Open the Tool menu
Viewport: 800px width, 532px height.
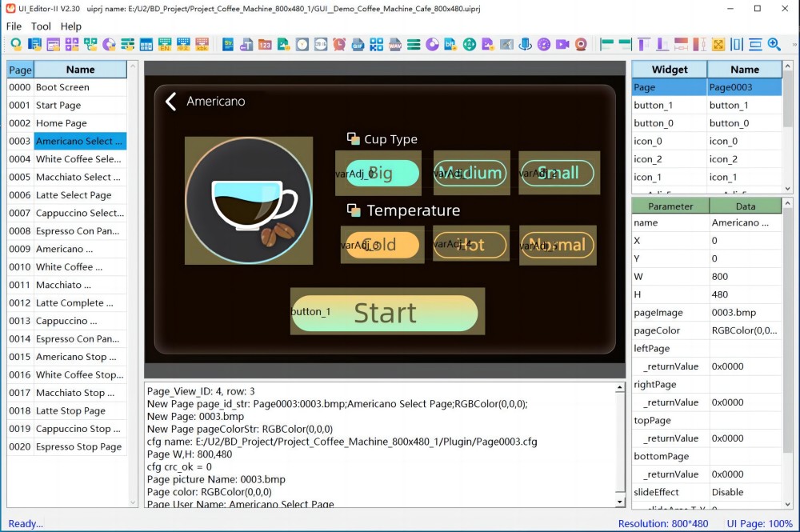pos(41,26)
